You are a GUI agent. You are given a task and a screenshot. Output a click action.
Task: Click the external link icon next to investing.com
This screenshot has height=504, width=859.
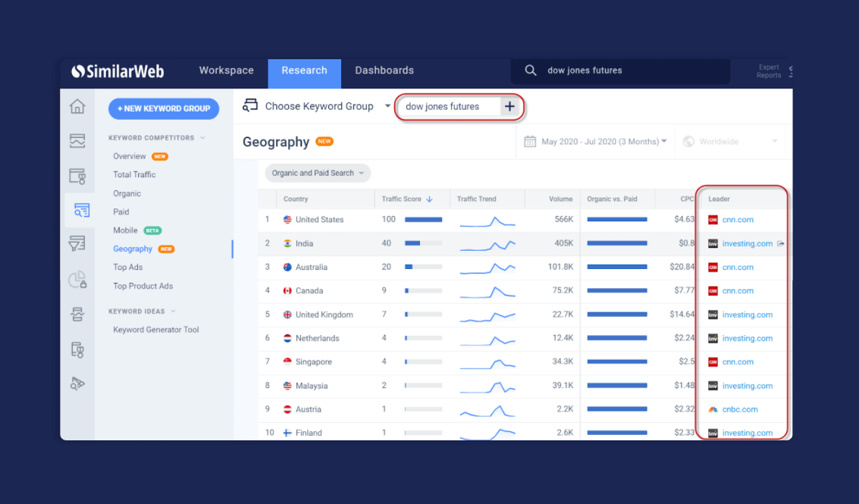[781, 243]
